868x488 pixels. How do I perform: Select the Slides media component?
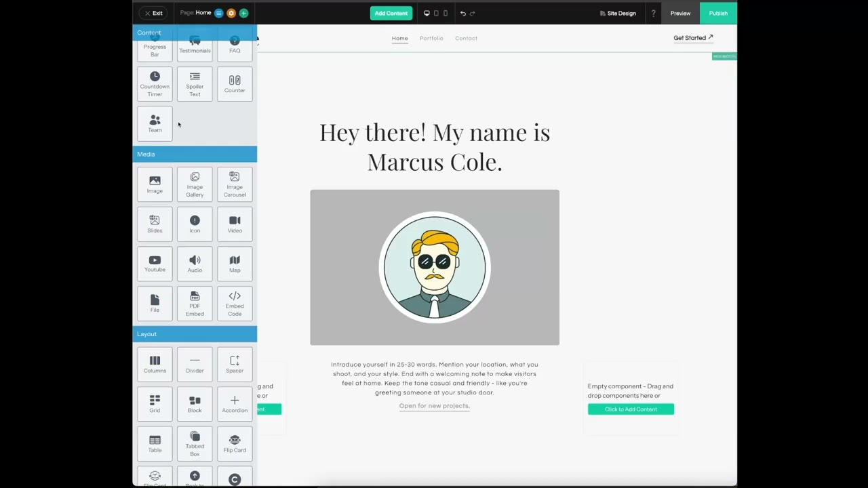(x=155, y=224)
